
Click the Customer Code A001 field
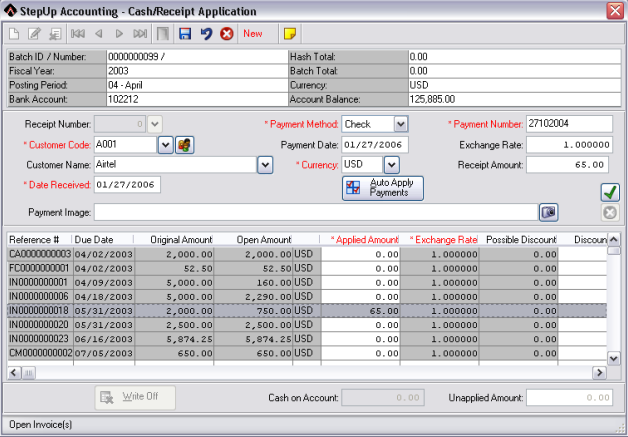tap(125, 145)
